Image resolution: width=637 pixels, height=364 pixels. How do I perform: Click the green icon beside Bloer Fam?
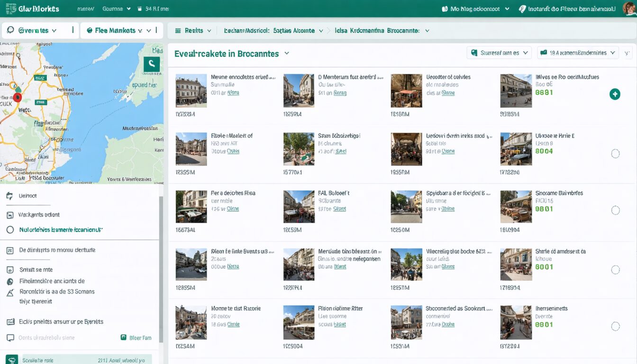tap(124, 338)
